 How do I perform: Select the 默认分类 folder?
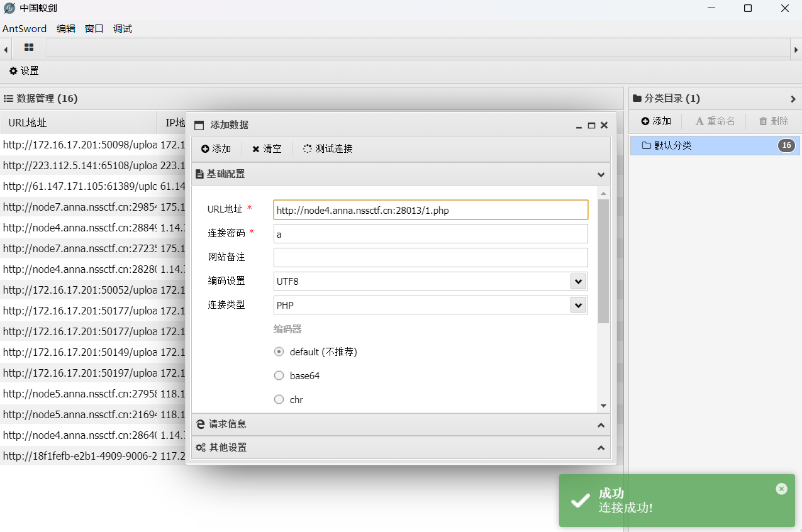[x=715, y=145]
